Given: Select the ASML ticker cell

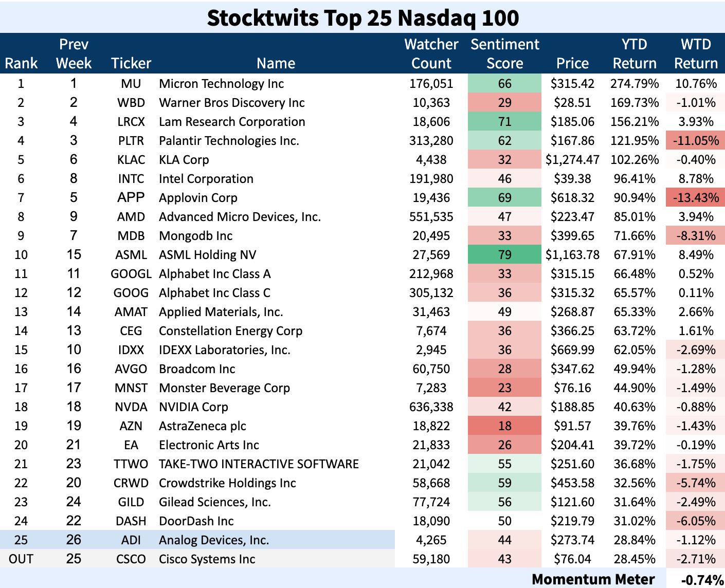Looking at the screenshot, I should click(x=131, y=255).
